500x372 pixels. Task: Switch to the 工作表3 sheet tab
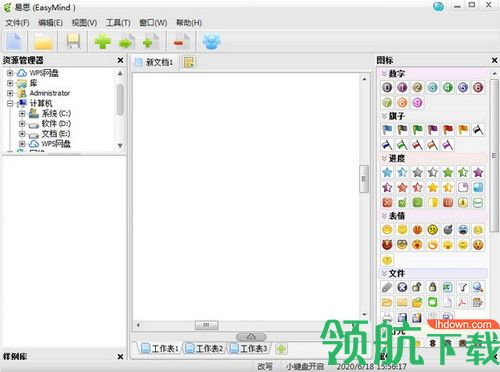248,349
